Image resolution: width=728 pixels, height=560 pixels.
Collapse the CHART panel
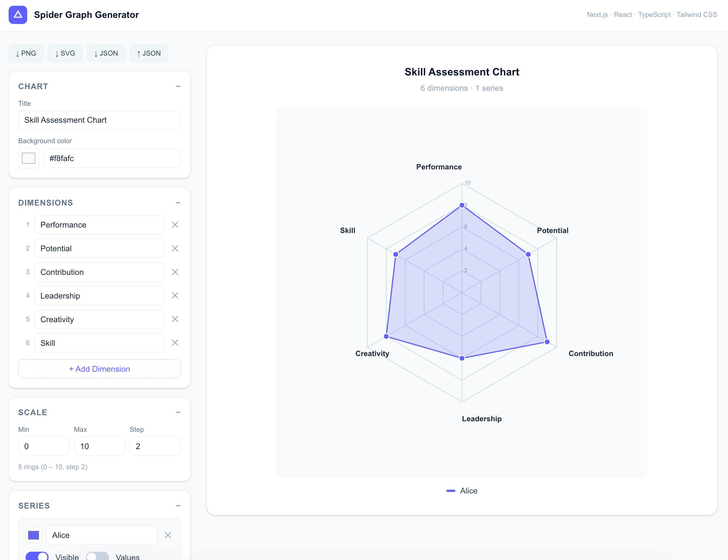(x=178, y=86)
